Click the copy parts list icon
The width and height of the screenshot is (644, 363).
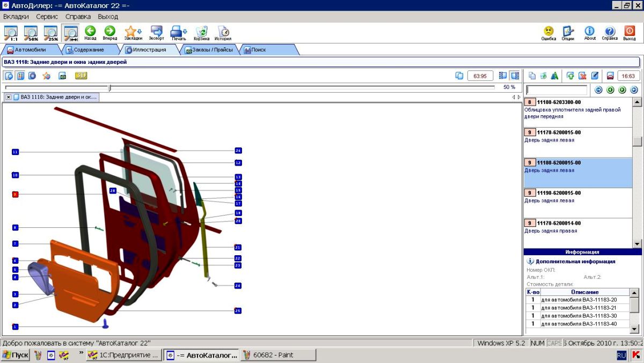pos(532,76)
